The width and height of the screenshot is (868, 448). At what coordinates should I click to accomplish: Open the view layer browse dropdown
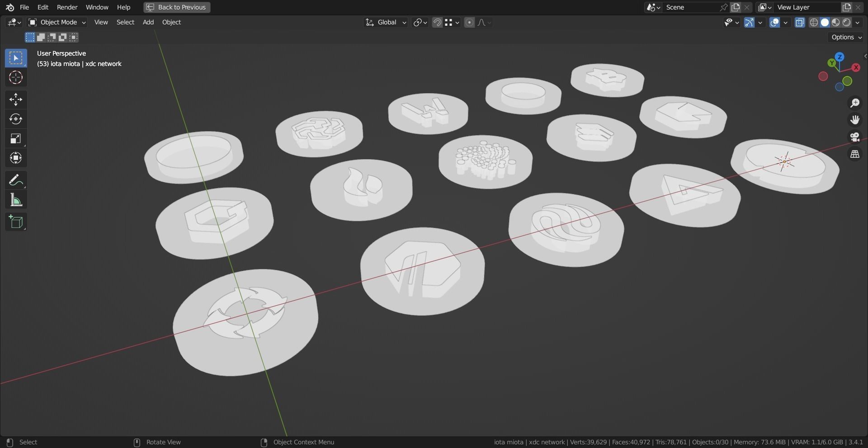[x=765, y=7]
